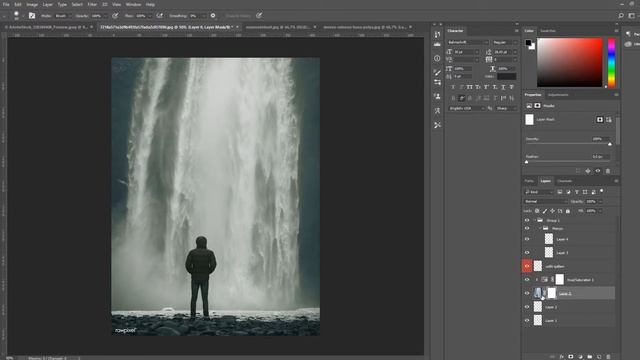The height and width of the screenshot is (360, 640).
Task: Toggle layer filter switch in Layers panel
Action: click(602, 191)
